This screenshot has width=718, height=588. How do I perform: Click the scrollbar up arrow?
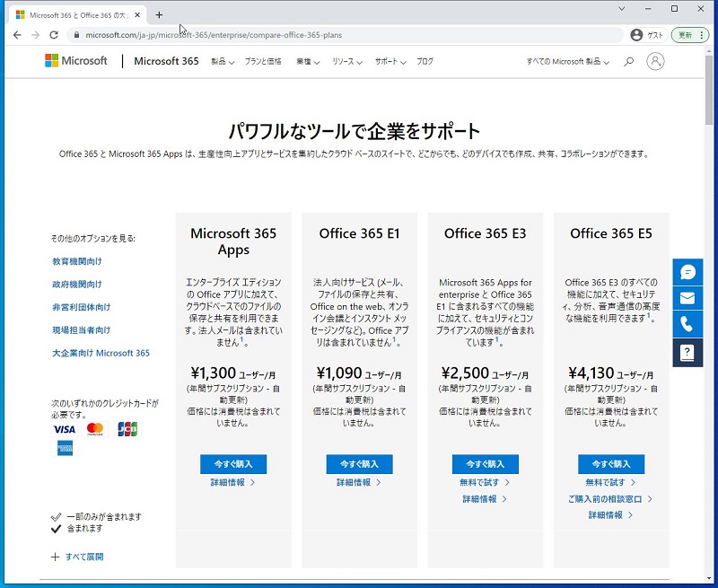click(x=710, y=50)
